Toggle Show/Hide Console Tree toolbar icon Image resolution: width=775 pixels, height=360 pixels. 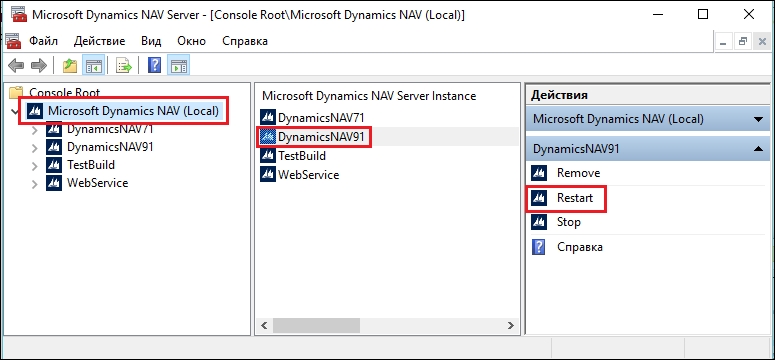point(93,66)
